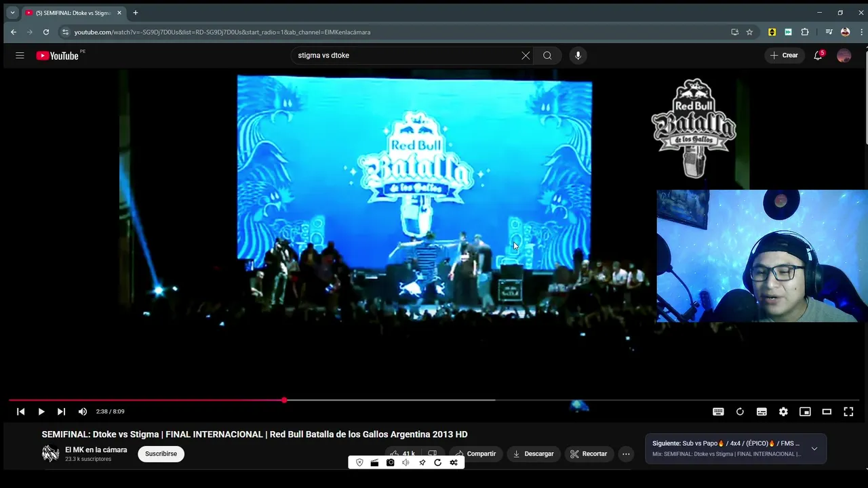868x488 pixels.
Task: Open the three-dot more actions menu
Action: tap(626, 454)
